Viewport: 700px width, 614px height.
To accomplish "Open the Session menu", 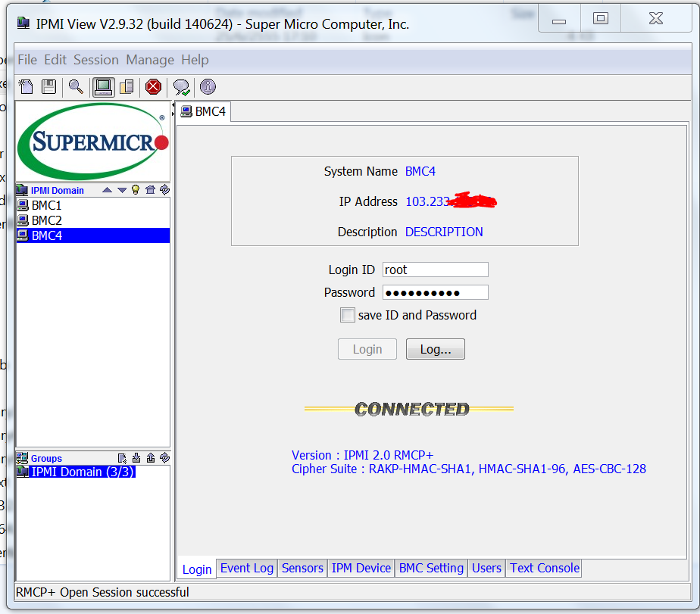I will pos(96,60).
